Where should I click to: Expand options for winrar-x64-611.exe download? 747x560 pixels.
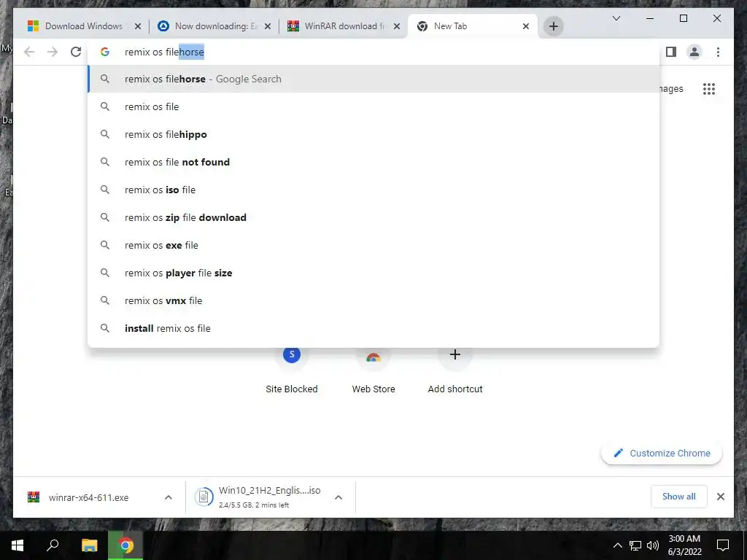point(169,497)
